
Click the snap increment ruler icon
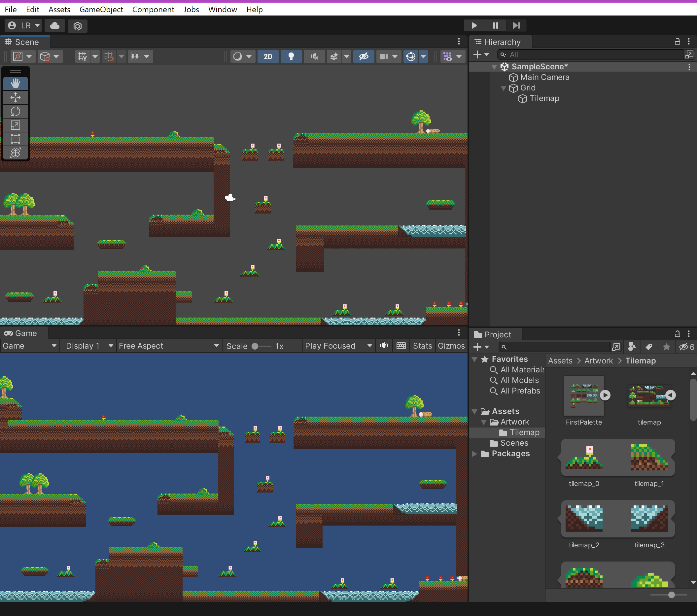[135, 56]
